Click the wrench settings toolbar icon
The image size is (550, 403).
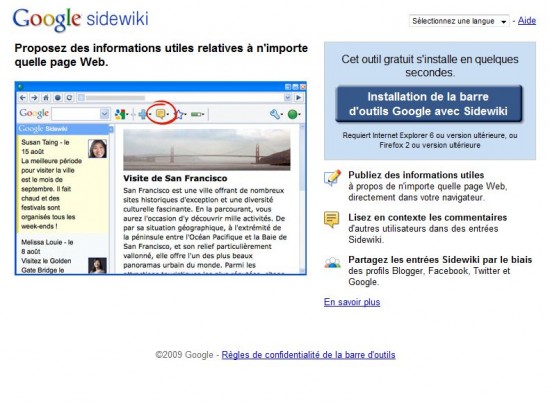click(275, 114)
